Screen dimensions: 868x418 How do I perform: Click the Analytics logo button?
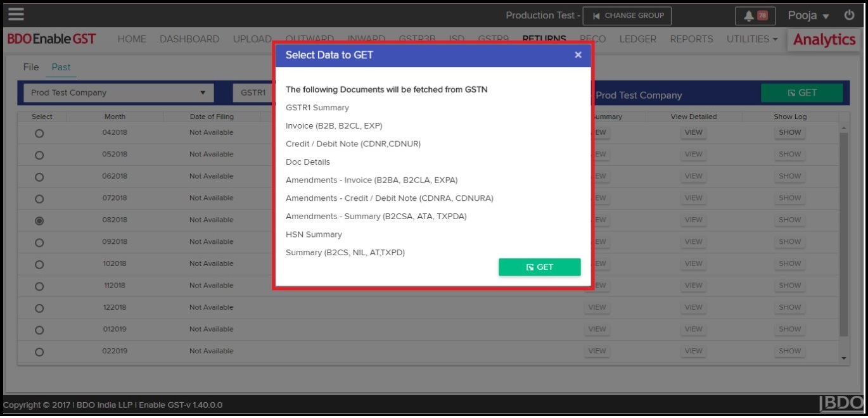(824, 39)
